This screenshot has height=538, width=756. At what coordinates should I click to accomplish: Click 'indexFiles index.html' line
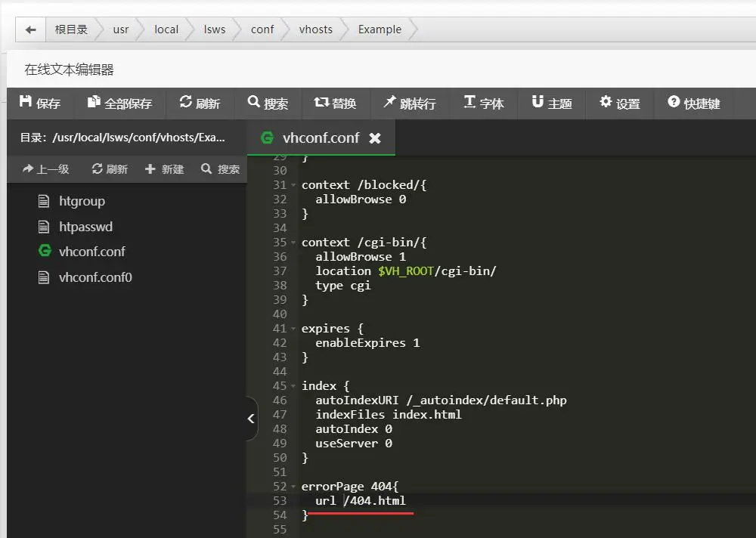388,415
